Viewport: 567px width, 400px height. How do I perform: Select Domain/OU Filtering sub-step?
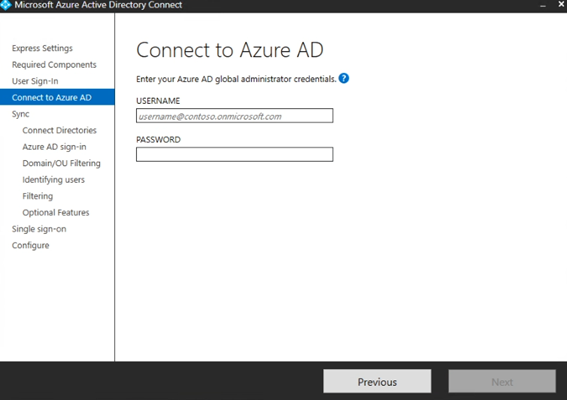tap(61, 163)
